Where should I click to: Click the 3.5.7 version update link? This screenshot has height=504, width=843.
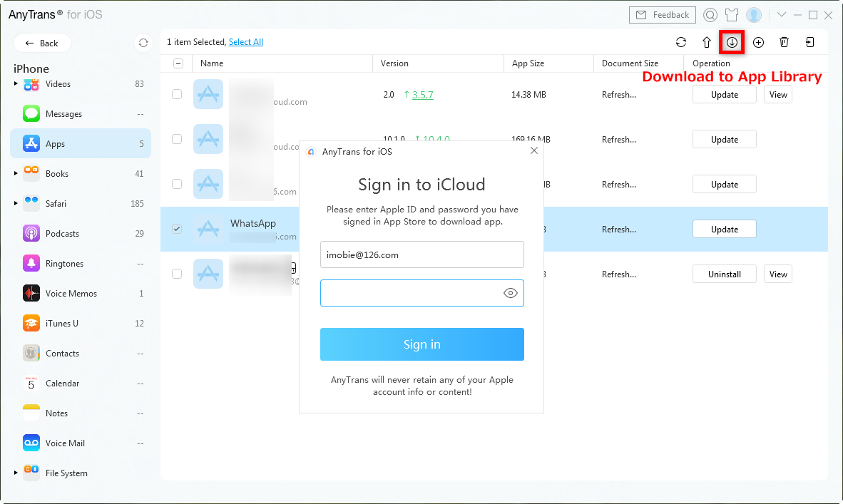(x=423, y=95)
